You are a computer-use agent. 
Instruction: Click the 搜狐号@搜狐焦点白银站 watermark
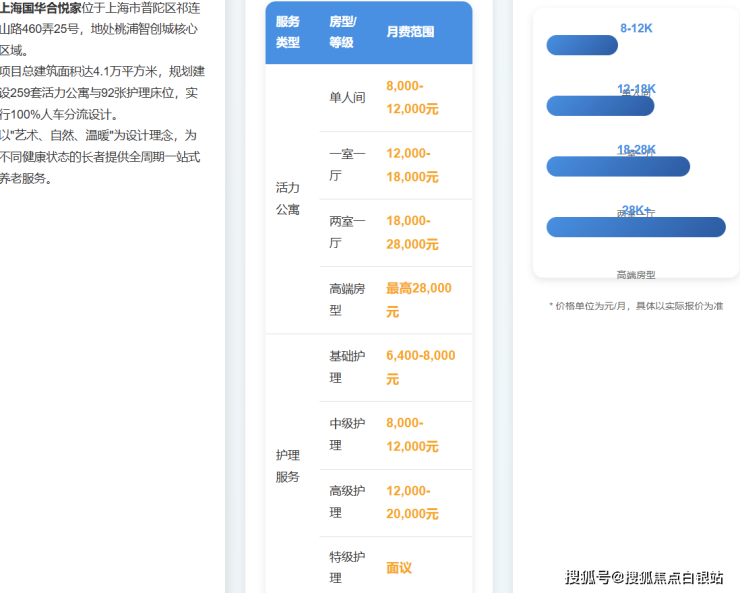[644, 577]
